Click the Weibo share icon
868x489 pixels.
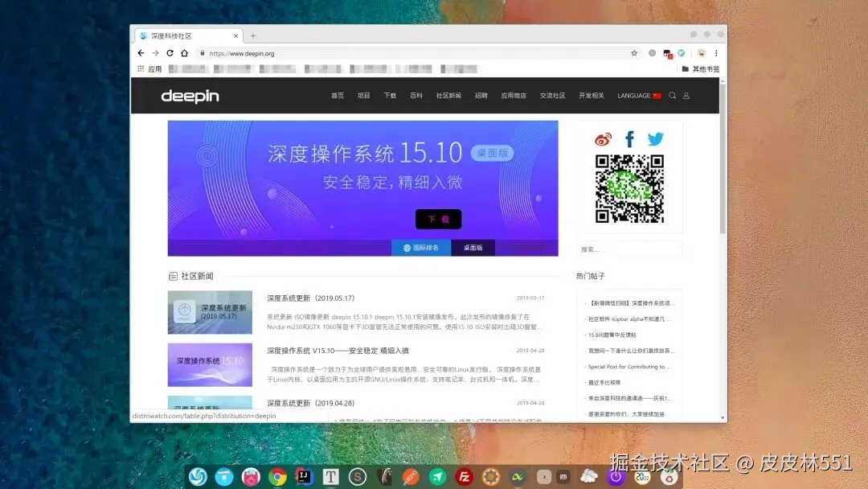point(604,138)
